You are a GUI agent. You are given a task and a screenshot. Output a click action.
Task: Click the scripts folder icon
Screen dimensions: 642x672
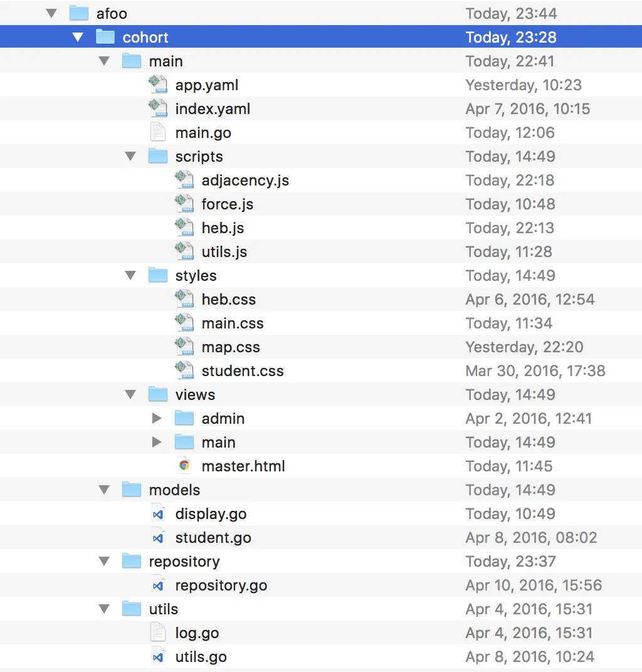coord(158,156)
